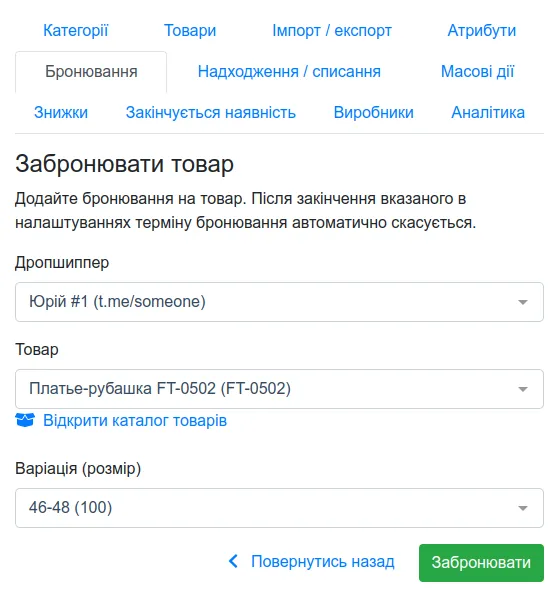Go to Закінчується наявність tab
The image size is (559, 593).
pos(211,113)
